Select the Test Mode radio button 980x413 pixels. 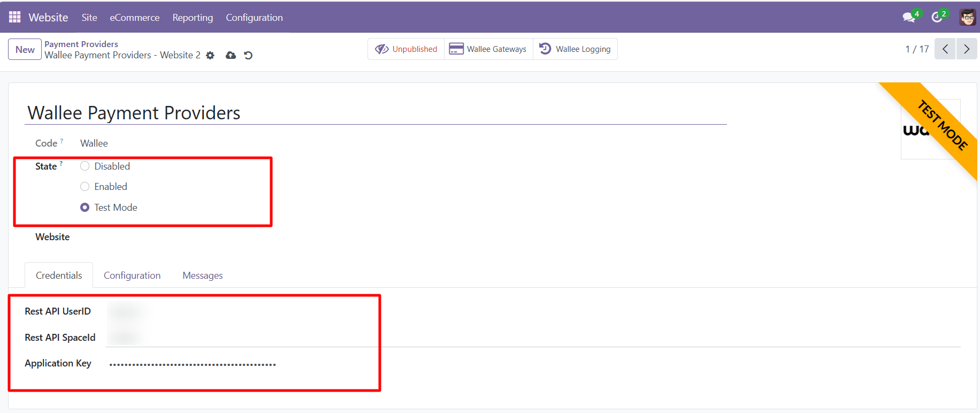(85, 208)
